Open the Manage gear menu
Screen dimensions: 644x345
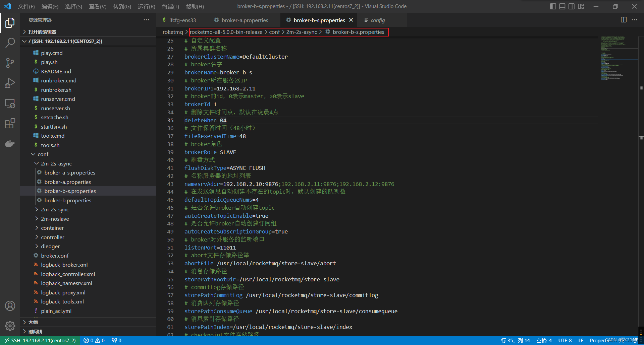pyautogui.click(x=10, y=326)
